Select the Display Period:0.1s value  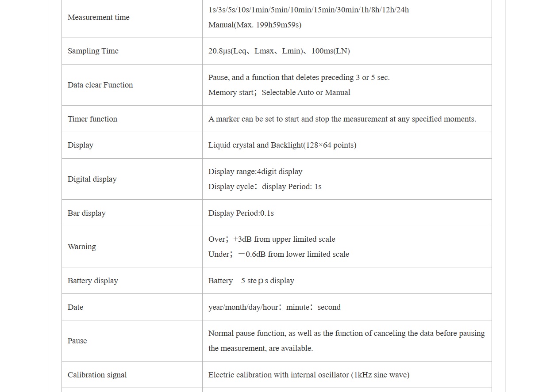(241, 213)
